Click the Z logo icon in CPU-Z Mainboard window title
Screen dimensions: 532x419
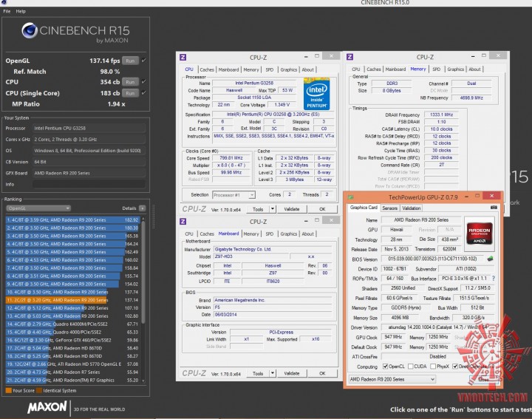click(183, 222)
